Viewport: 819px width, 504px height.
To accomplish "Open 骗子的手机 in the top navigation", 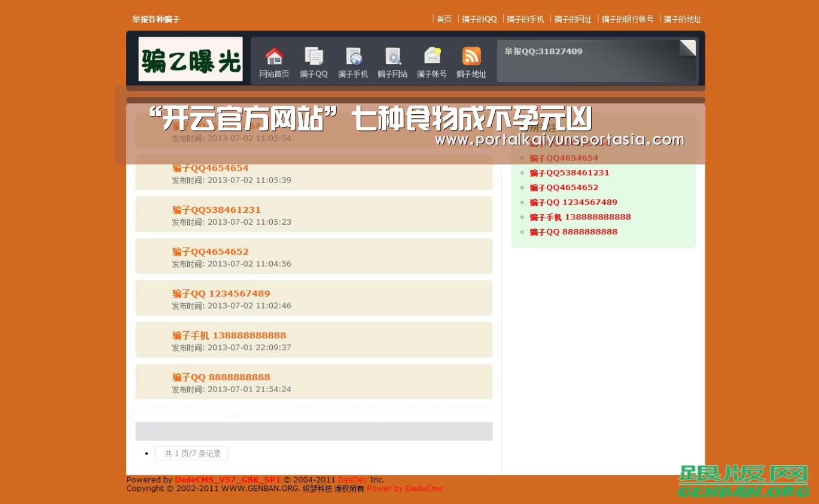I will pos(525,19).
